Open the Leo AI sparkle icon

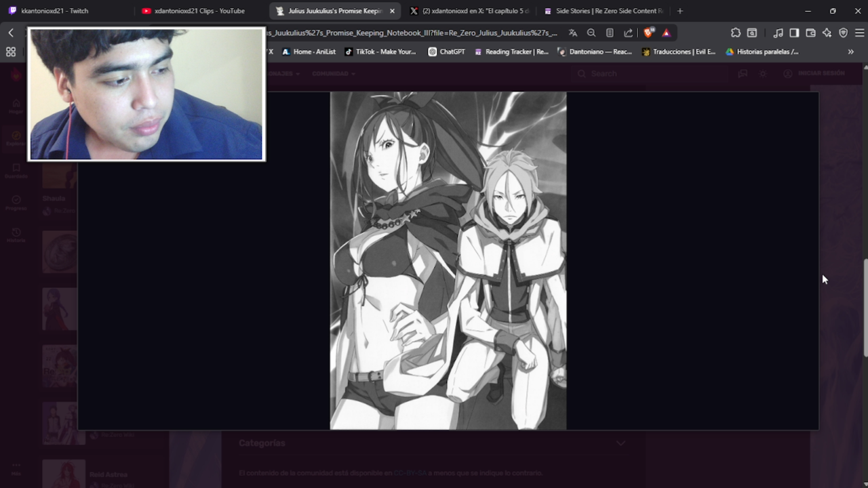(x=827, y=33)
